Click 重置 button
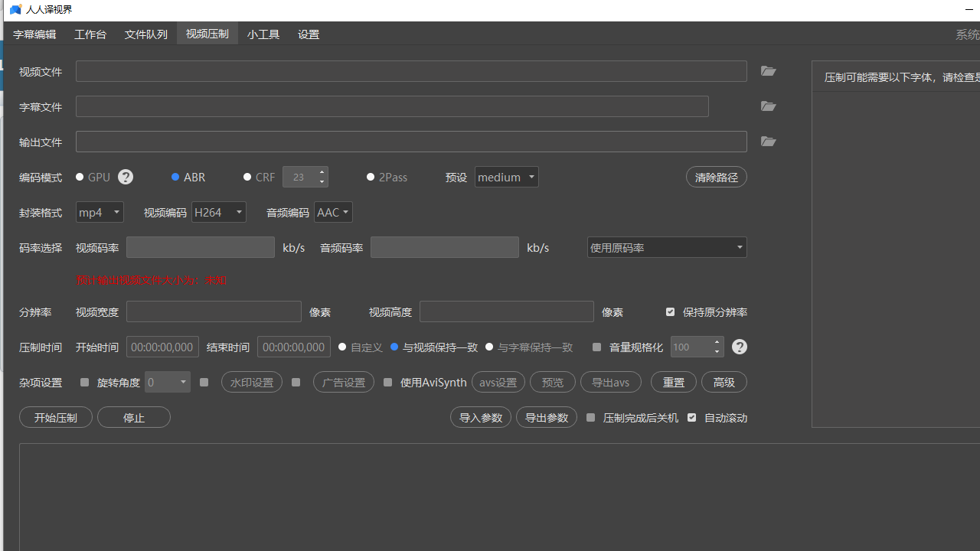Screen dimensions: 980x551 point(674,382)
